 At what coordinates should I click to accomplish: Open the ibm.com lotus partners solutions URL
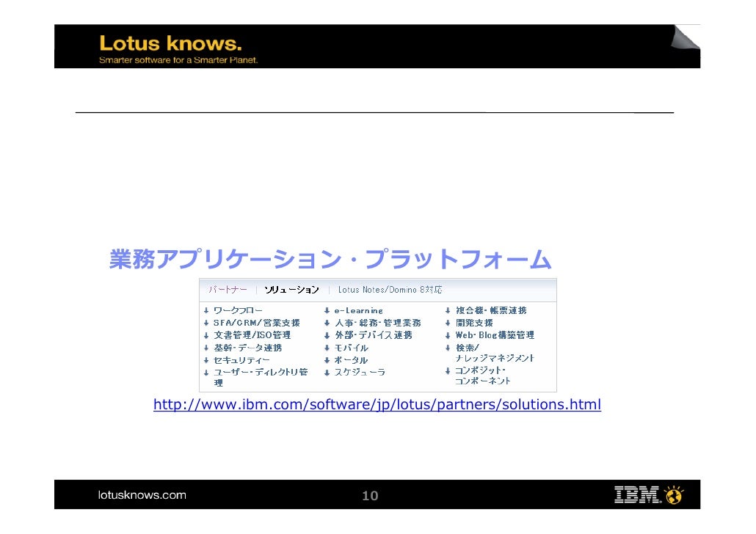click(377, 404)
